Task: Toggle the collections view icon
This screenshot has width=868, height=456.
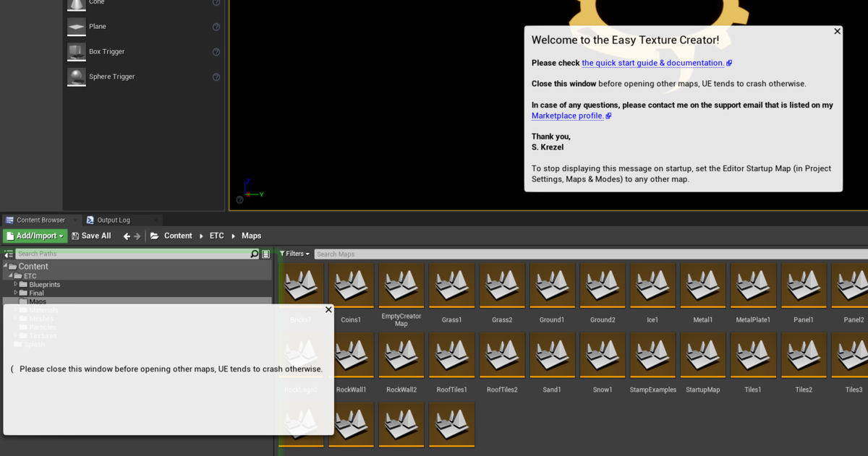Action: point(266,254)
